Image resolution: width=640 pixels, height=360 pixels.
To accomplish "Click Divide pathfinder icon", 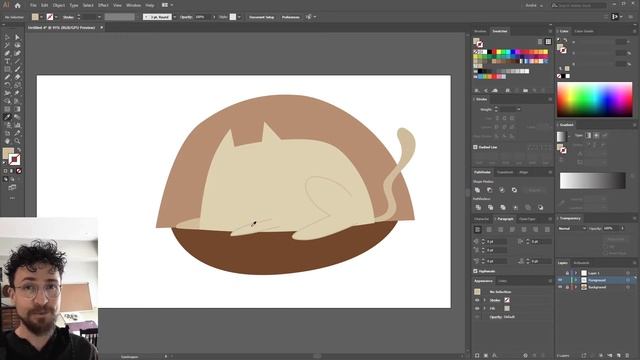I will pyautogui.click(x=478, y=207).
